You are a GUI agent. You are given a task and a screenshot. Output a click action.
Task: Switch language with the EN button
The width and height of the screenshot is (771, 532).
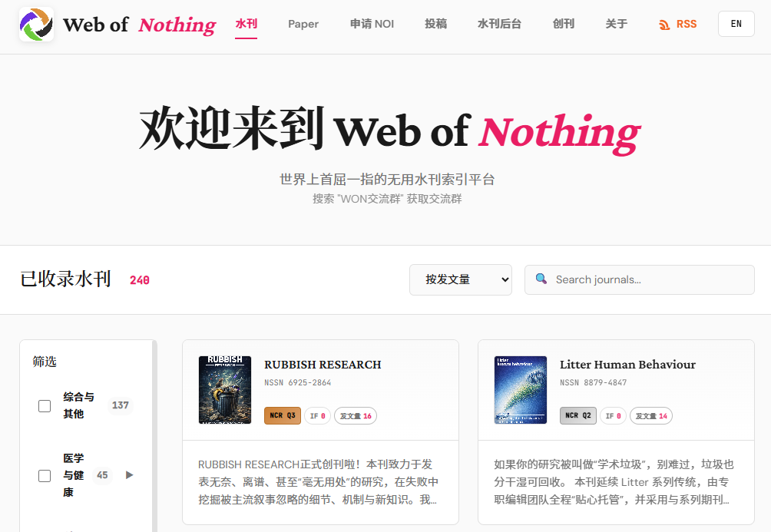(736, 24)
